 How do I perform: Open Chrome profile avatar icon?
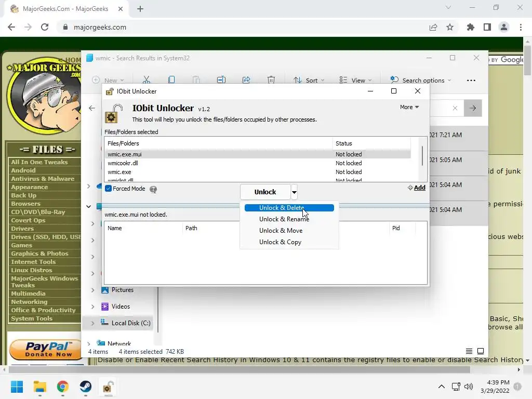click(504, 27)
